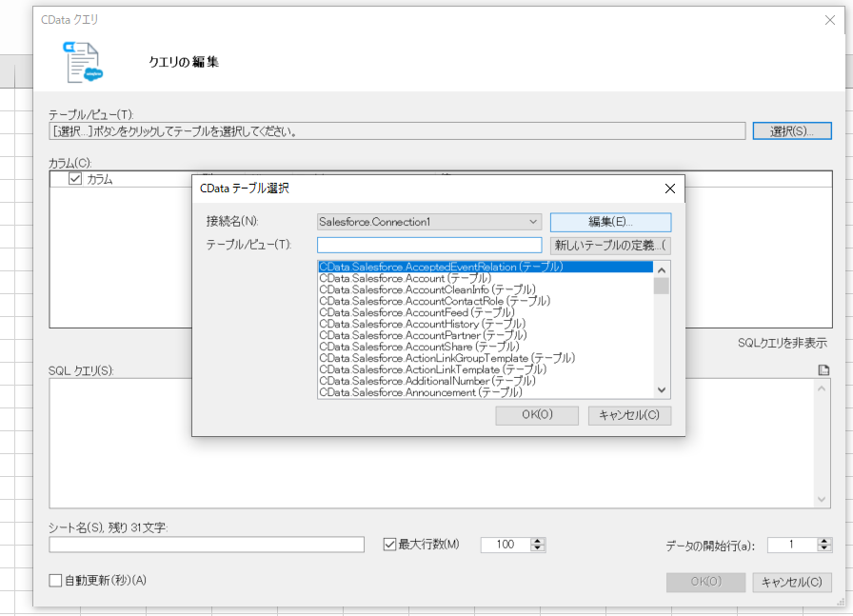This screenshot has width=853, height=616.
Task: Click the table list scrollbar thumb
Action: click(662, 286)
